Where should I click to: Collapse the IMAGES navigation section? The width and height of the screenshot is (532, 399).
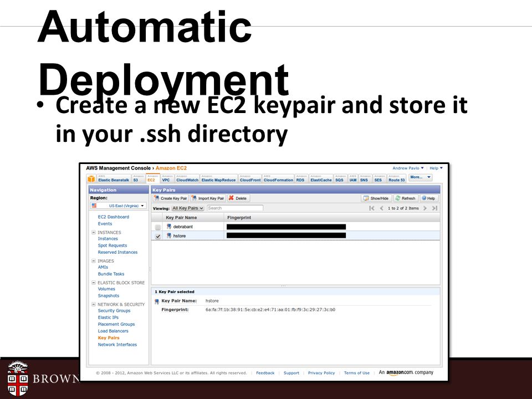(x=94, y=261)
